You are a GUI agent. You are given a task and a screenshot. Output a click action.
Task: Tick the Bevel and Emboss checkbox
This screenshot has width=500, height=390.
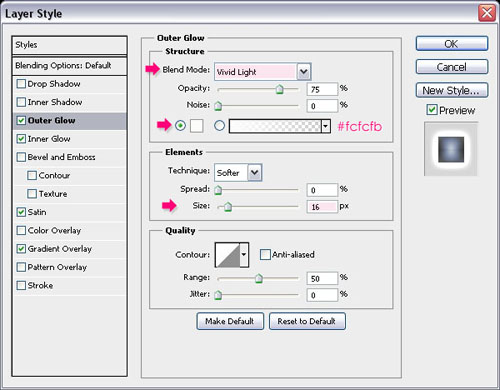pyautogui.click(x=21, y=157)
